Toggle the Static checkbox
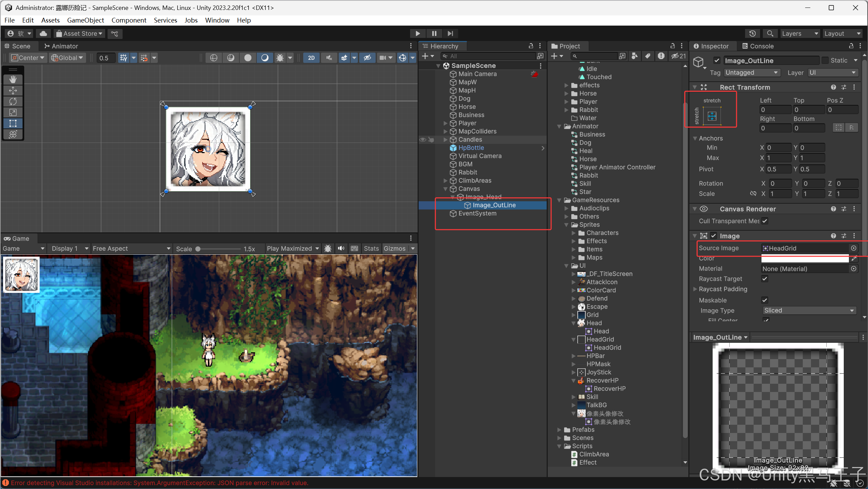 tap(825, 60)
